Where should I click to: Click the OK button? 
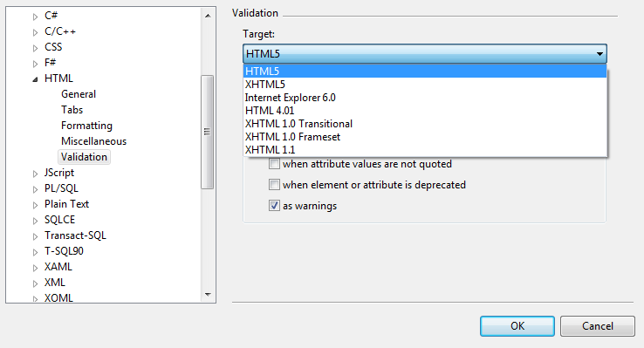(517, 326)
